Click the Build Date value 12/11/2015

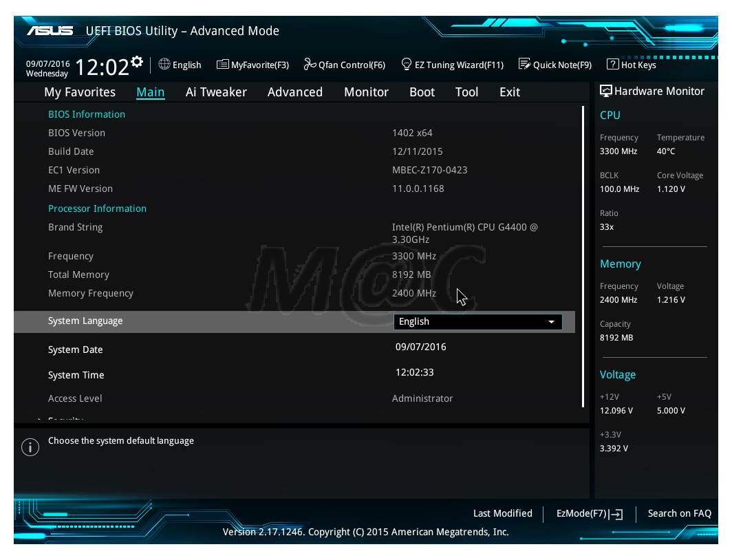coord(418,151)
